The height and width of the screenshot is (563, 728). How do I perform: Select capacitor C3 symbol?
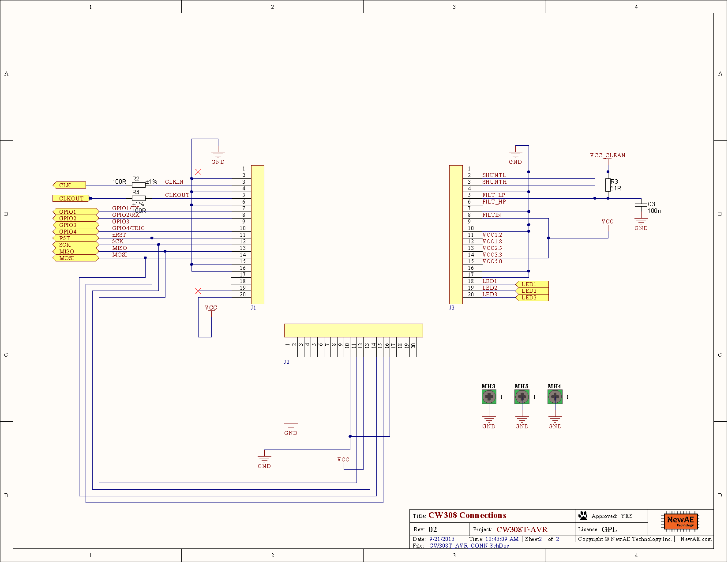(x=641, y=205)
